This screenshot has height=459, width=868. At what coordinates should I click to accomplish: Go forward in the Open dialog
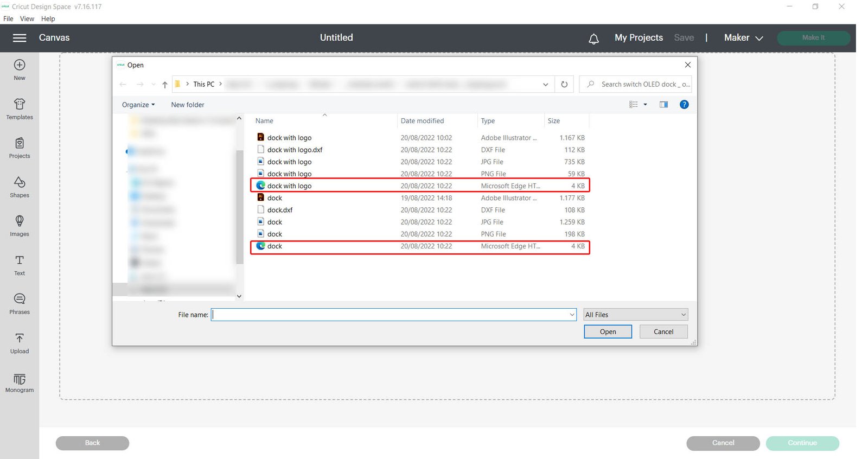click(x=140, y=84)
